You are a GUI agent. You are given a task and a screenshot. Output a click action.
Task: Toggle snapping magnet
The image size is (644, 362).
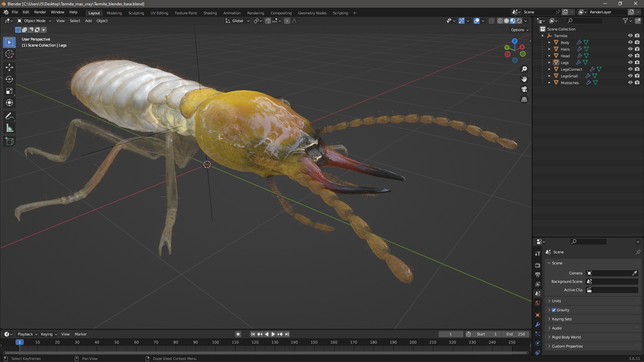[268, 21]
